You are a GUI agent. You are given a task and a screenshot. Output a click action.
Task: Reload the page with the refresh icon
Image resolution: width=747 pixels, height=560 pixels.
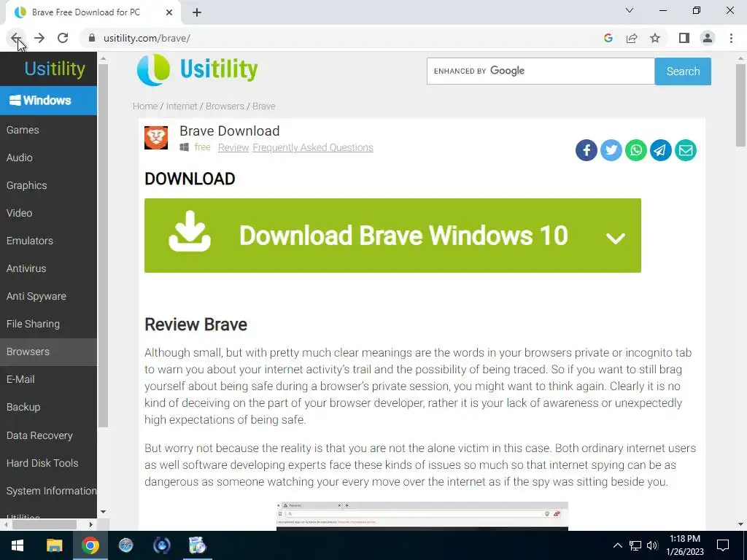coord(63,38)
